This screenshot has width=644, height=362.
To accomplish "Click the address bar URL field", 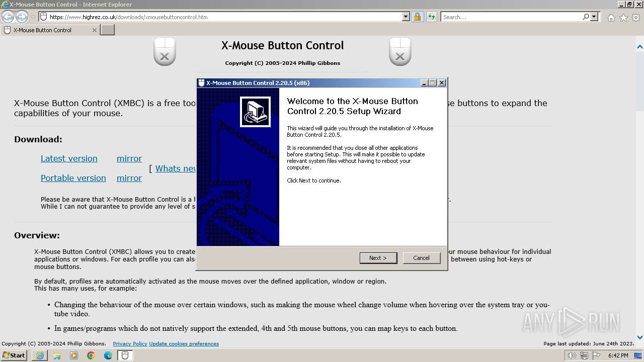I will click(225, 17).
